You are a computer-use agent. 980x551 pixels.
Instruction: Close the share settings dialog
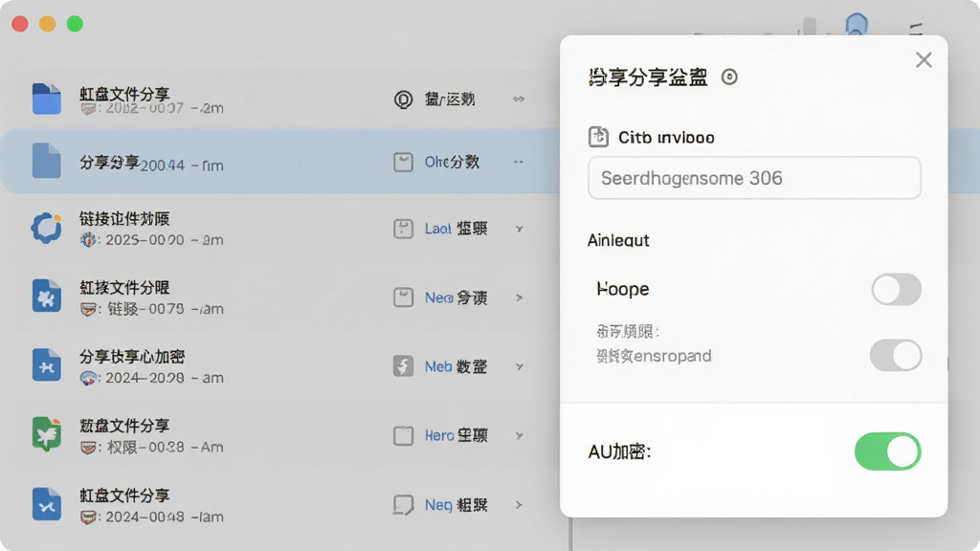coord(924,60)
